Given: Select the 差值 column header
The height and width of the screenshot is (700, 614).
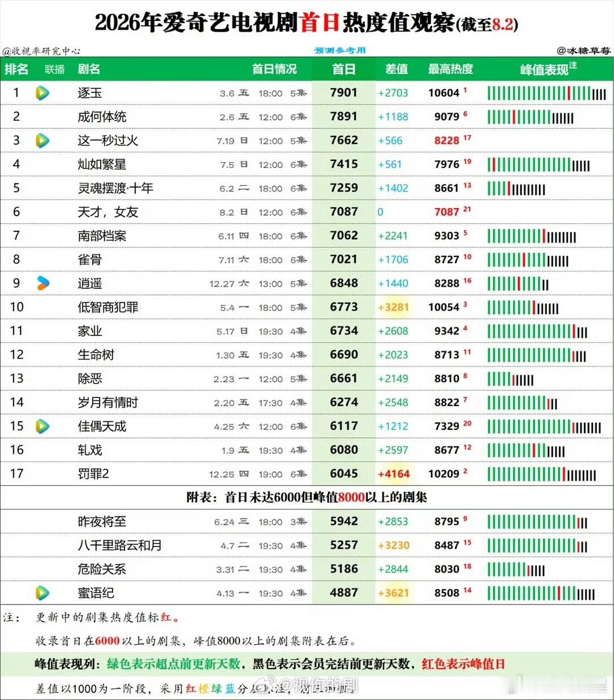Looking at the screenshot, I should click(x=396, y=69).
